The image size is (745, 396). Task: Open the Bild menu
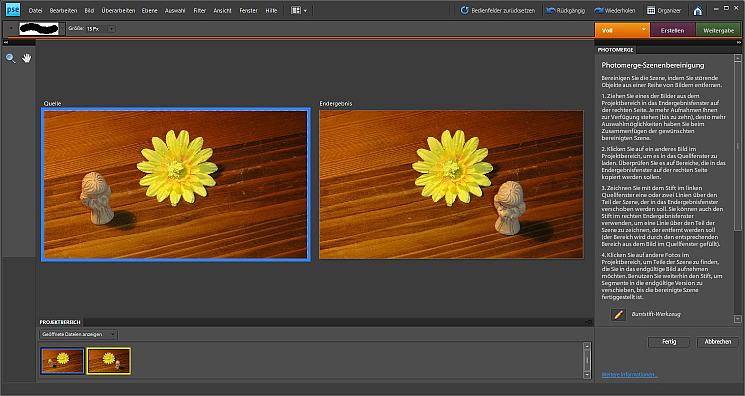[89, 10]
